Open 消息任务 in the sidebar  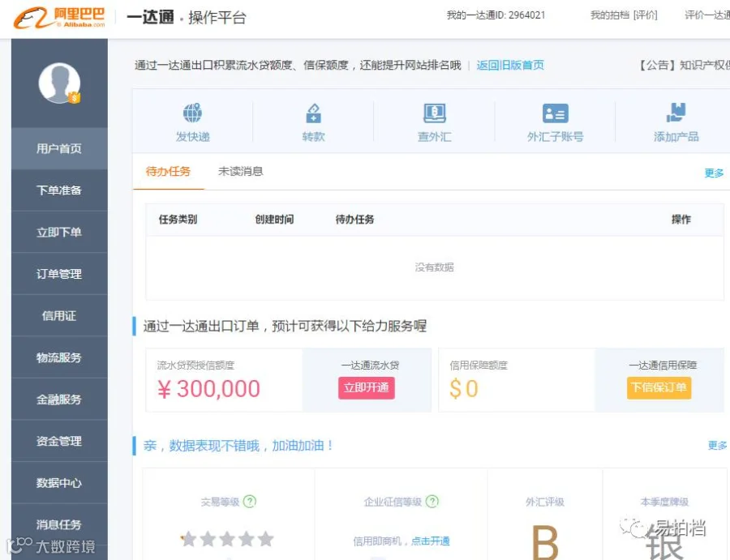[x=59, y=524]
